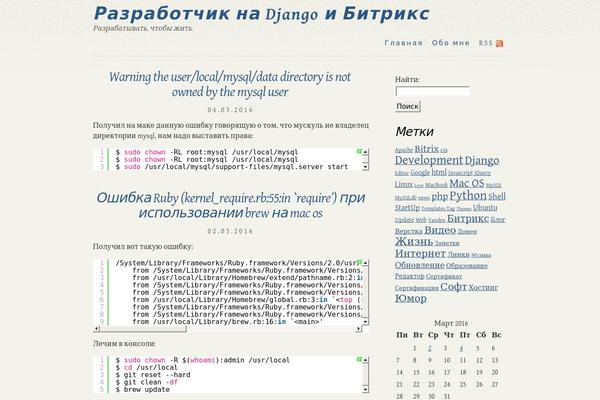This screenshot has width=600, height=400.
Task: Open the post 'Ошибка Ruby kernel_require.rb:55'
Action: point(231,206)
